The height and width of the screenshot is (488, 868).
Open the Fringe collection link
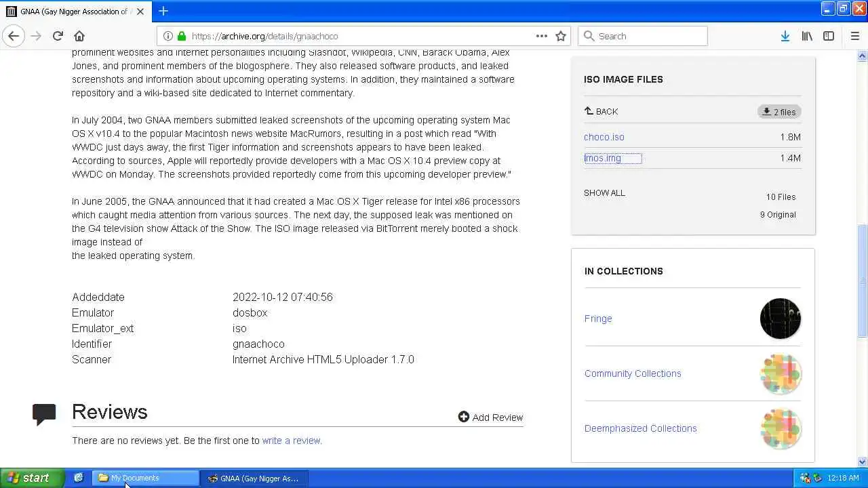click(598, 319)
